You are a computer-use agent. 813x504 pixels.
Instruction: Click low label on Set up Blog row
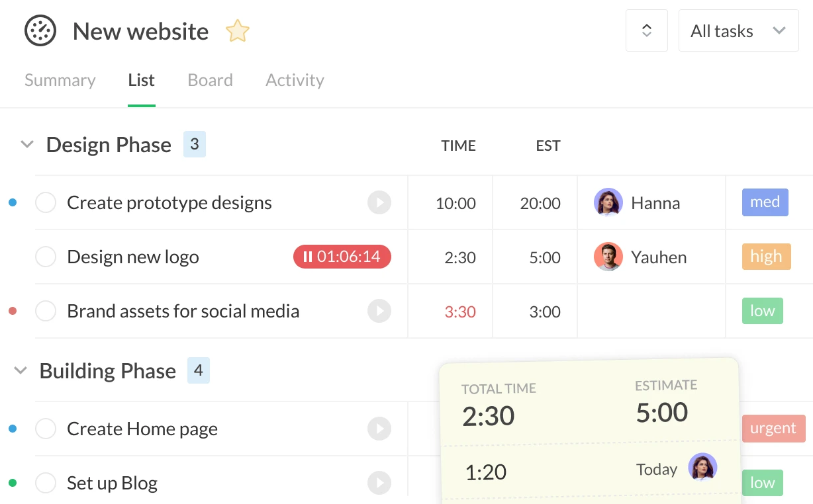click(x=763, y=483)
